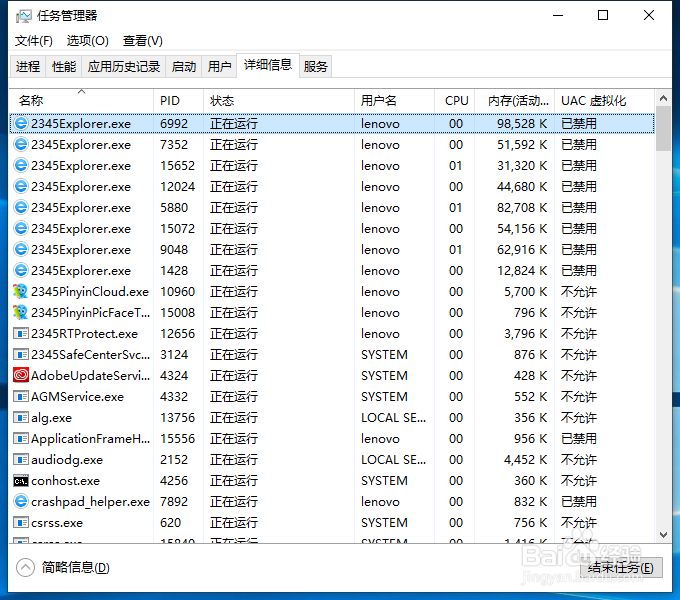Screen dimensions: 680x600
Task: Click the AGMService.exe process icon
Action: [x=21, y=397]
